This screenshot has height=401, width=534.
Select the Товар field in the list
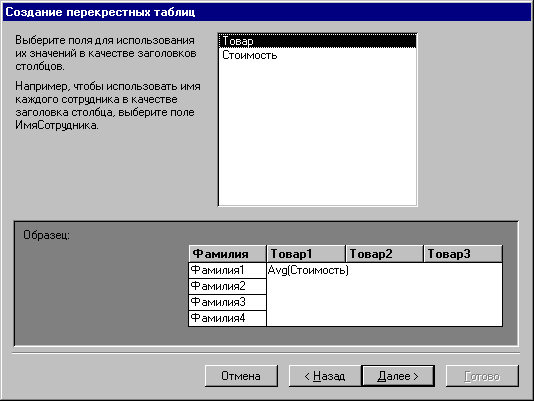tap(317, 41)
